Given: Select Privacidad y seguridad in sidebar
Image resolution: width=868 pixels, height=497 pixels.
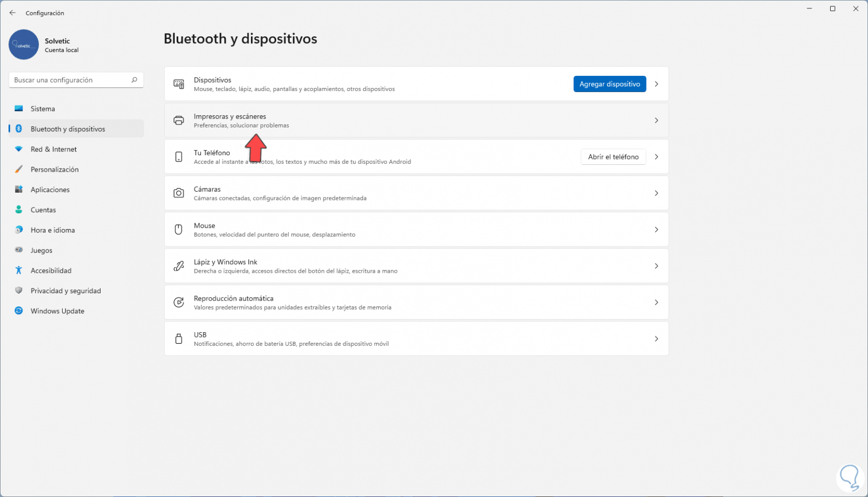Looking at the screenshot, I should pyautogui.click(x=65, y=291).
